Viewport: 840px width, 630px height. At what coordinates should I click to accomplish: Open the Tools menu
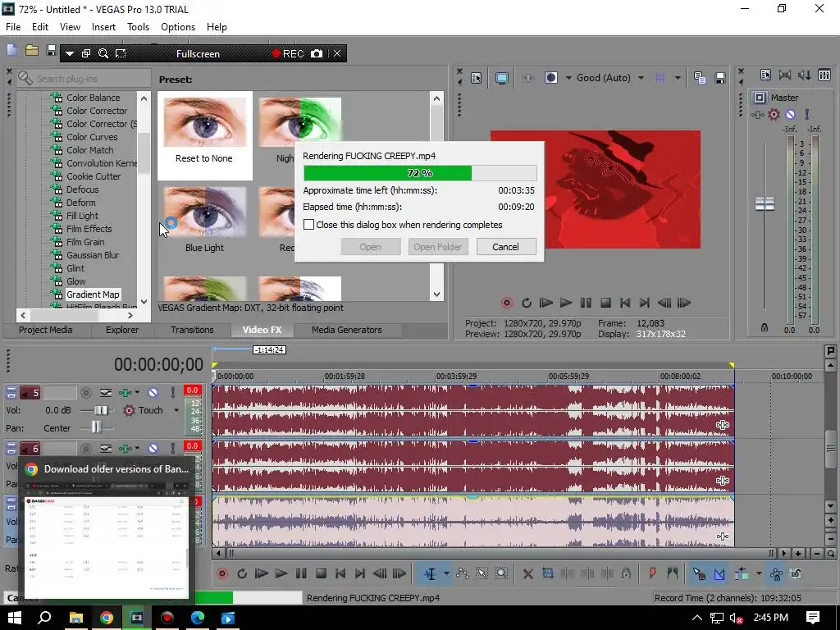click(138, 27)
